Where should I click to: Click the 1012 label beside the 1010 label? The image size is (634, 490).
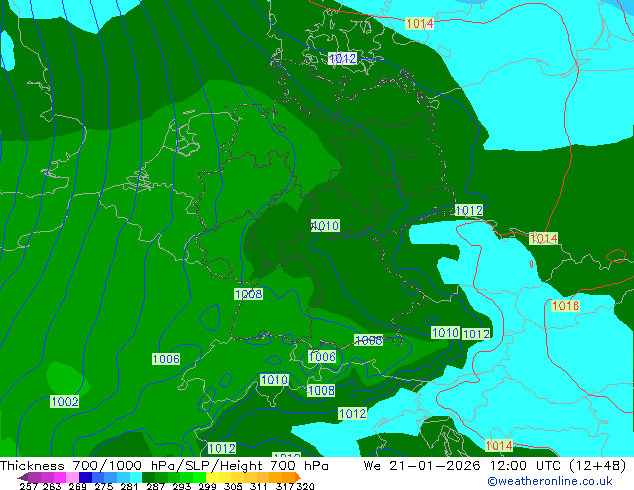(x=476, y=334)
